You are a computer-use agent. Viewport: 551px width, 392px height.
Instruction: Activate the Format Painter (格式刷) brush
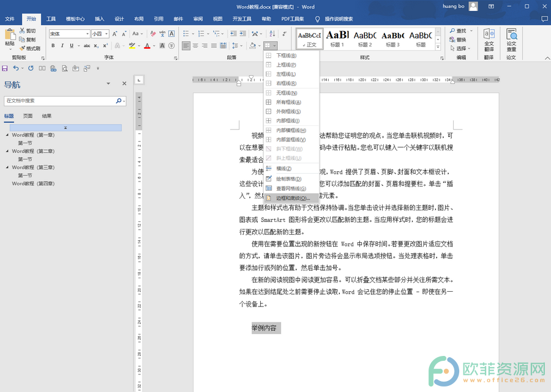pyautogui.click(x=22, y=48)
